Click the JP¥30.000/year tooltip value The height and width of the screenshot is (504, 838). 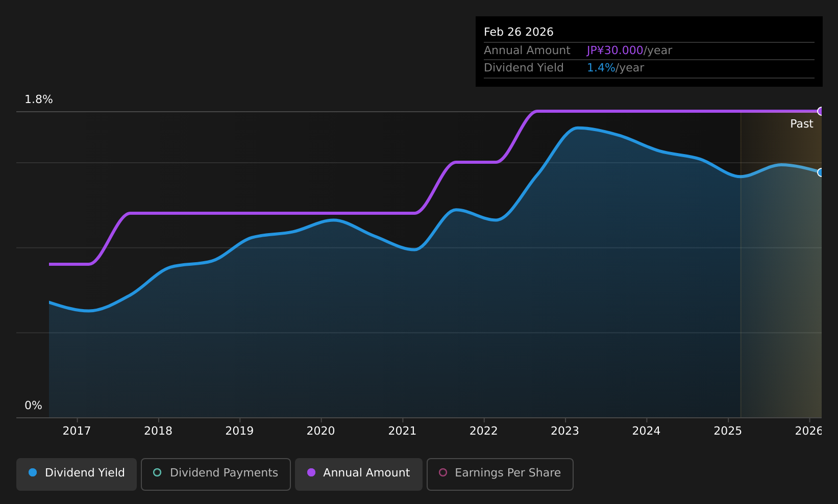[629, 51]
